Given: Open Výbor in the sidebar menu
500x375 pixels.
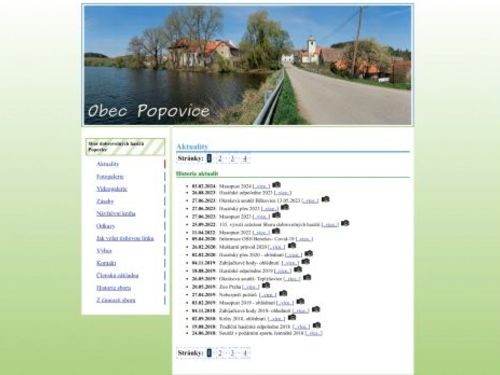Looking at the screenshot, I should click(104, 251).
